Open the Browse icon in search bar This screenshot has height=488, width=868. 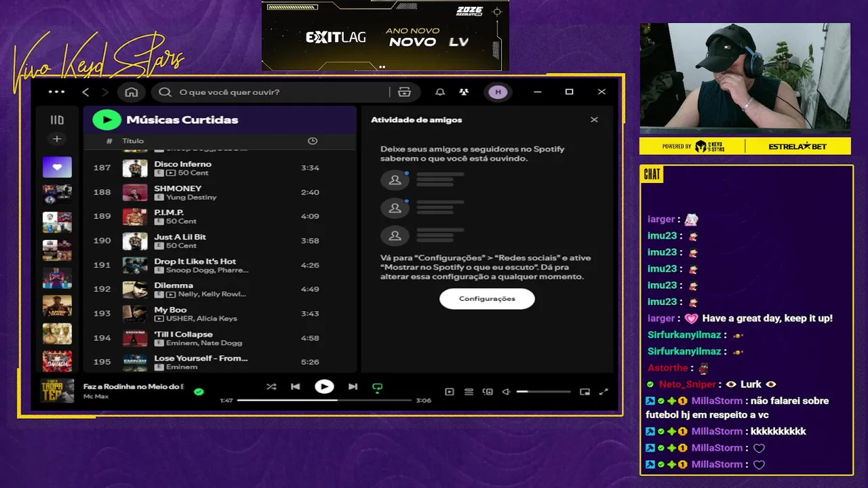click(x=405, y=92)
